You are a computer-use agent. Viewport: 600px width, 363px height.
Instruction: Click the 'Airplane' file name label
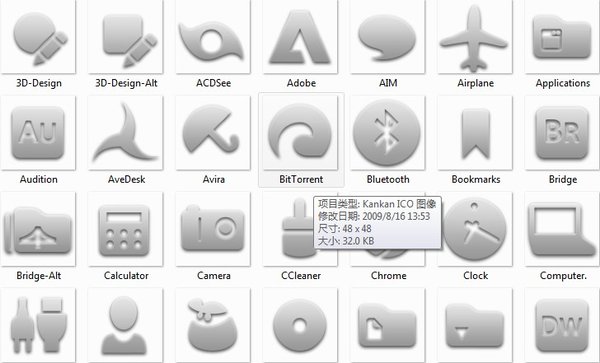pos(475,83)
